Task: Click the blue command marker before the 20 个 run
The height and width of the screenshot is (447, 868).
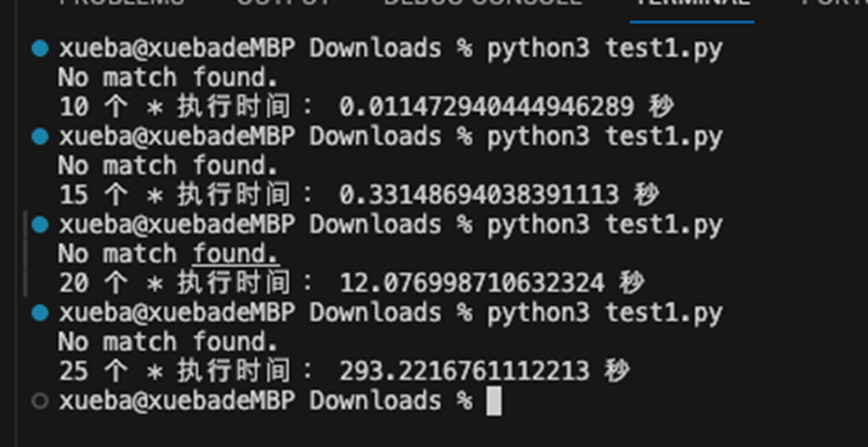Action: click(39, 225)
